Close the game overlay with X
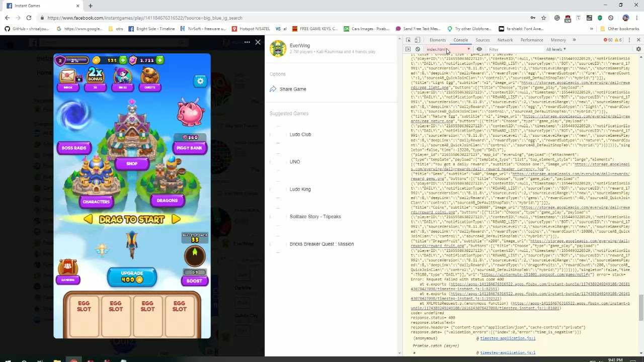Screen dimensions: 644x362 click(258, 42)
